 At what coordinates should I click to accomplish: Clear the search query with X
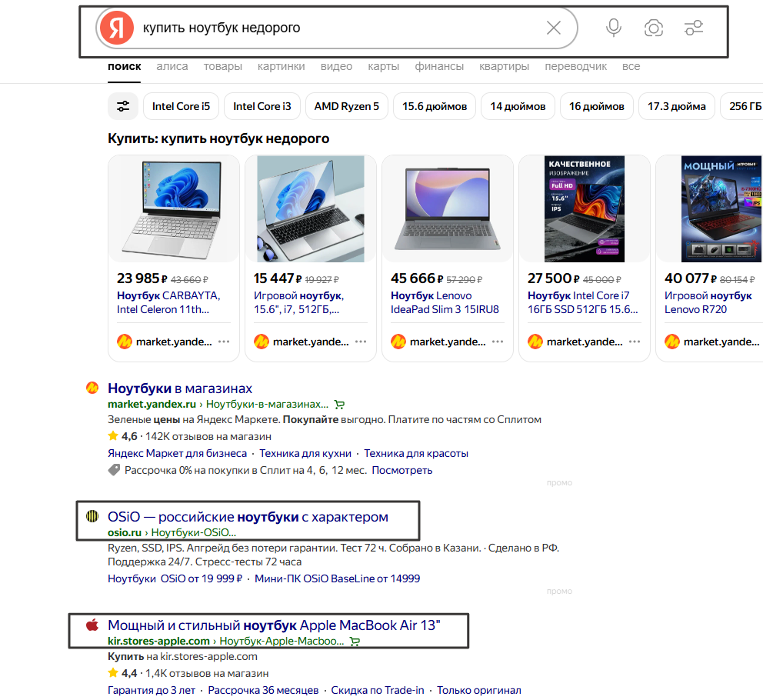point(554,28)
